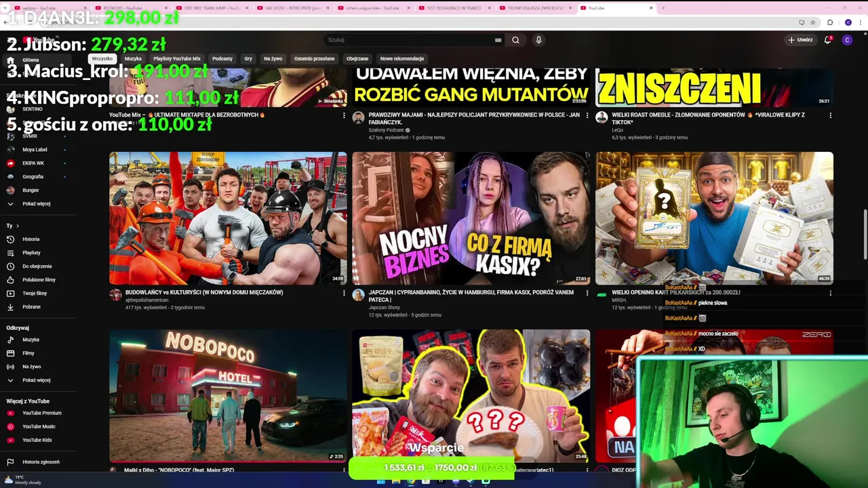
Task: Click the Utwórz create button
Action: pyautogui.click(x=800, y=40)
